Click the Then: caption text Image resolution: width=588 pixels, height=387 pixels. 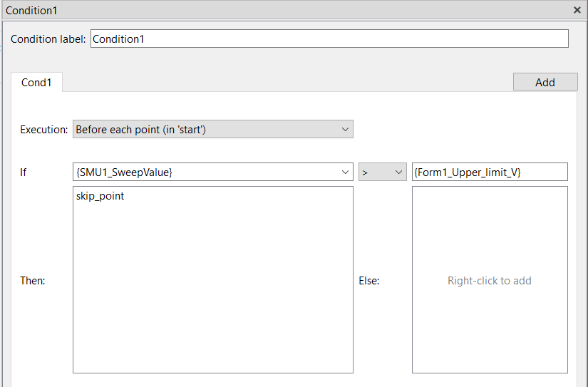point(33,281)
